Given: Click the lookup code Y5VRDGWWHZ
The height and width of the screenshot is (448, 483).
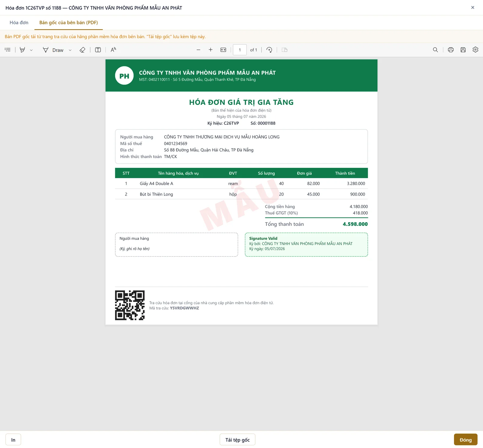Looking at the screenshot, I should pos(184,308).
